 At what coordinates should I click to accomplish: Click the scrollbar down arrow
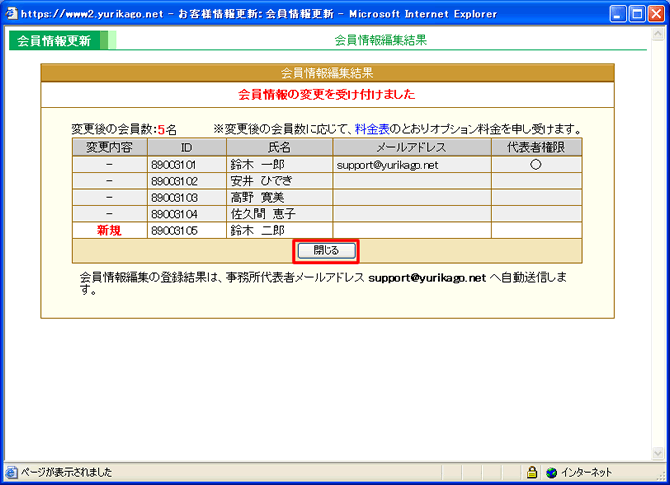[x=660, y=452]
